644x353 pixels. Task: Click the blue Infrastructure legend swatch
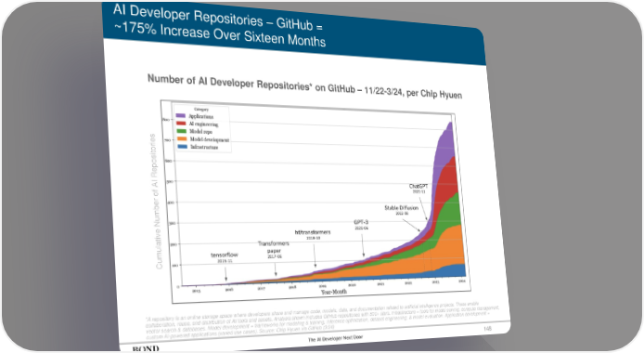[x=183, y=146]
